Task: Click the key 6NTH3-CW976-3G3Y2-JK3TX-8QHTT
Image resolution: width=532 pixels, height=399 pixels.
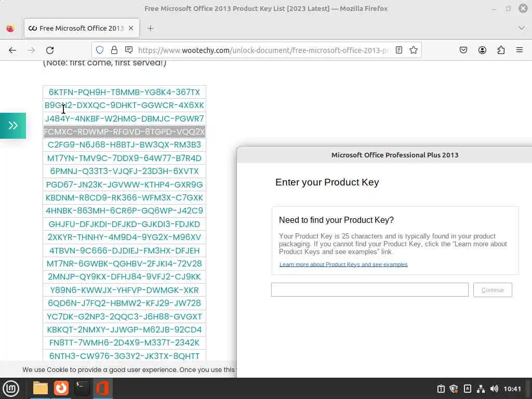Action: 124,356
